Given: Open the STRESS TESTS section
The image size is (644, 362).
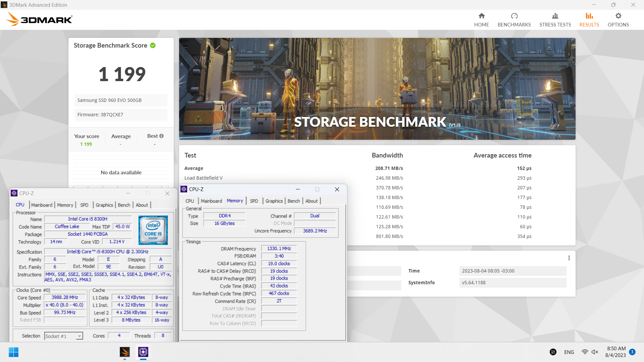Looking at the screenshot, I should point(555,20).
